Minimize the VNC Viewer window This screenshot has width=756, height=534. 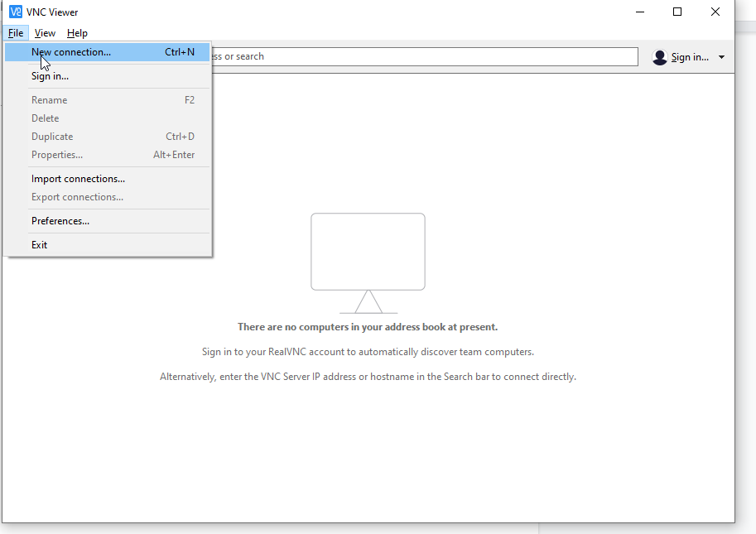point(640,12)
